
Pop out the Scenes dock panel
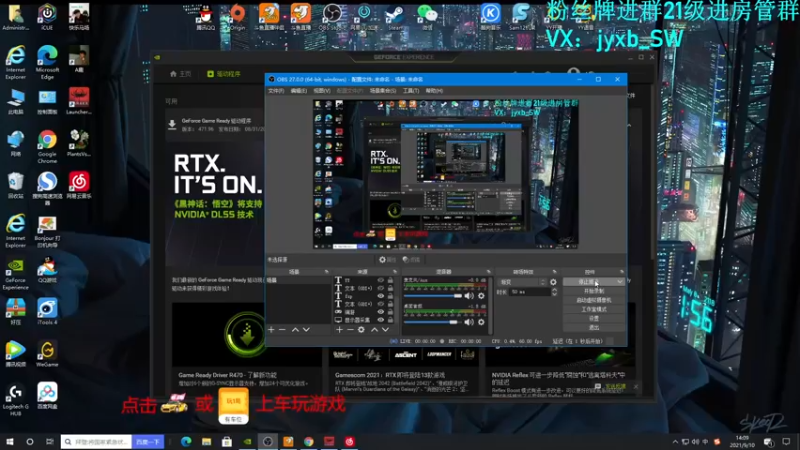327,272
